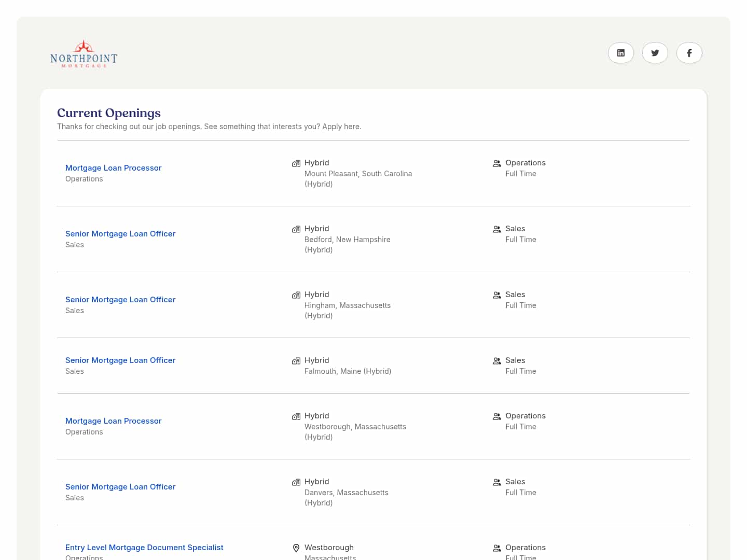Image resolution: width=747 pixels, height=560 pixels.
Task: Open the LinkedIn social icon
Action: point(620,53)
